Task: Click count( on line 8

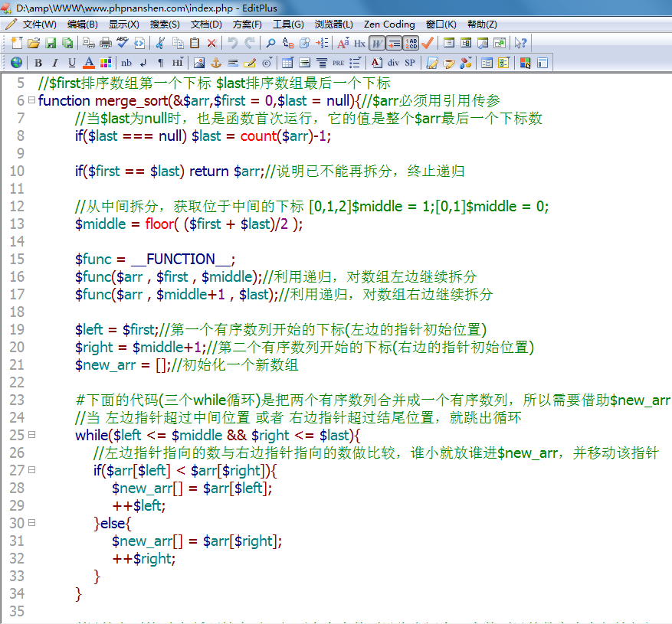Action: coord(261,136)
